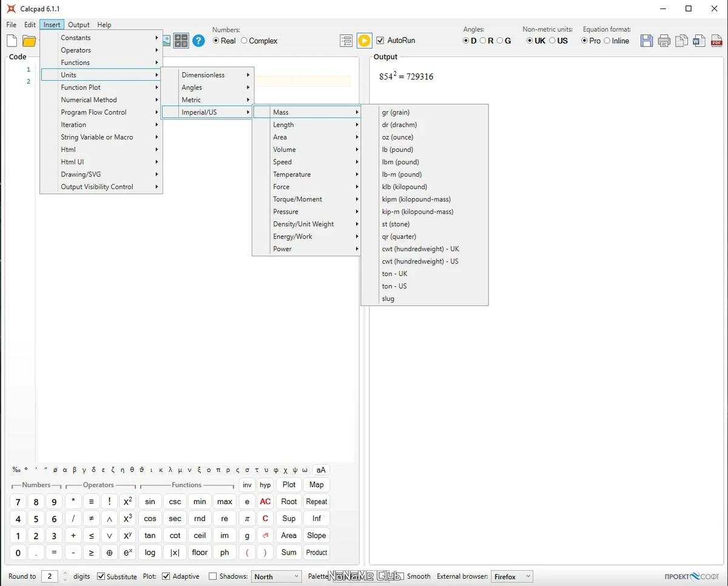The image size is (728, 586).
Task: Click the not-equal ≠ operator key
Action: click(x=91, y=519)
